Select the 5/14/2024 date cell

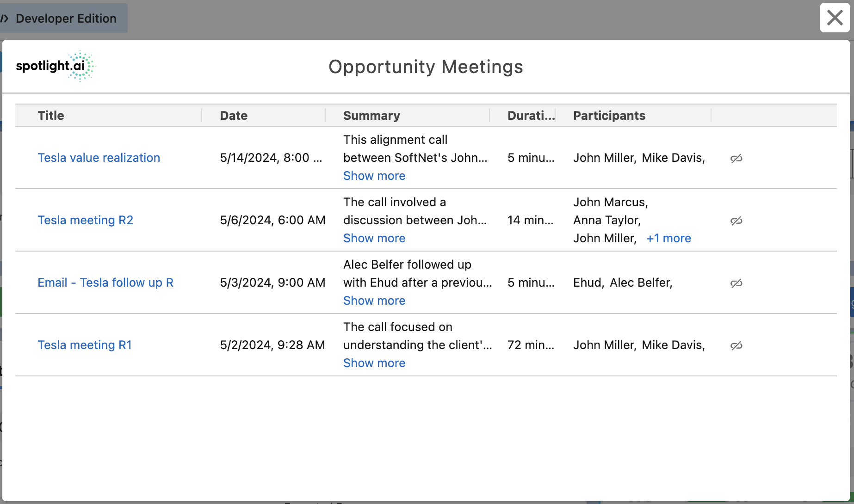coord(271,158)
